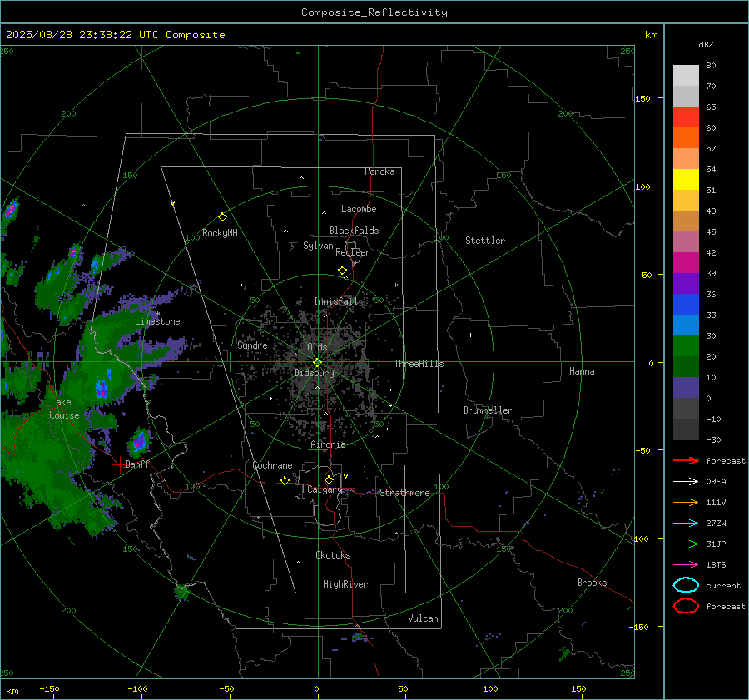Screen dimensions: 749x700
Task: Click the red forecast ellipse icon
Action: coord(686,606)
